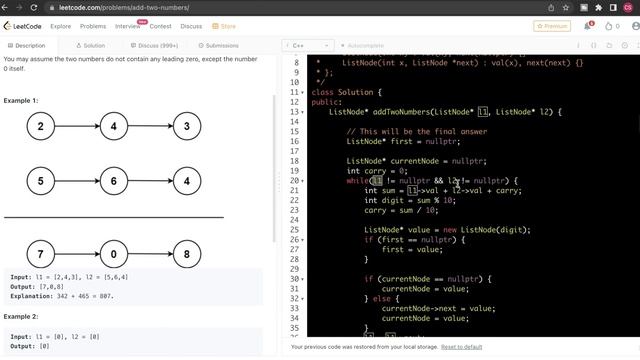Open Explore in the top navigation
640x360 pixels.
point(60,26)
